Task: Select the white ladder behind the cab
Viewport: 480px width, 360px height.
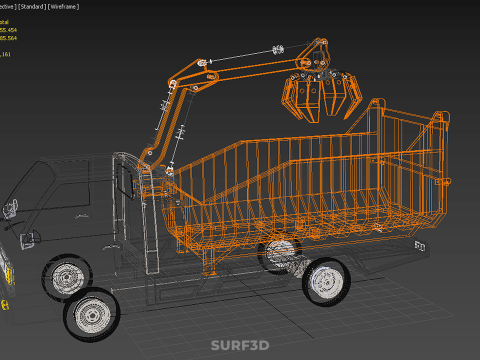Action: 151,222
